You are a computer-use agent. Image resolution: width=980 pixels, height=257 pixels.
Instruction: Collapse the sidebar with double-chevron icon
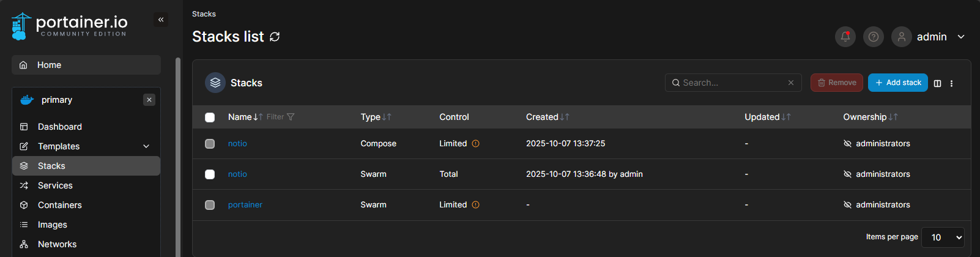161,20
